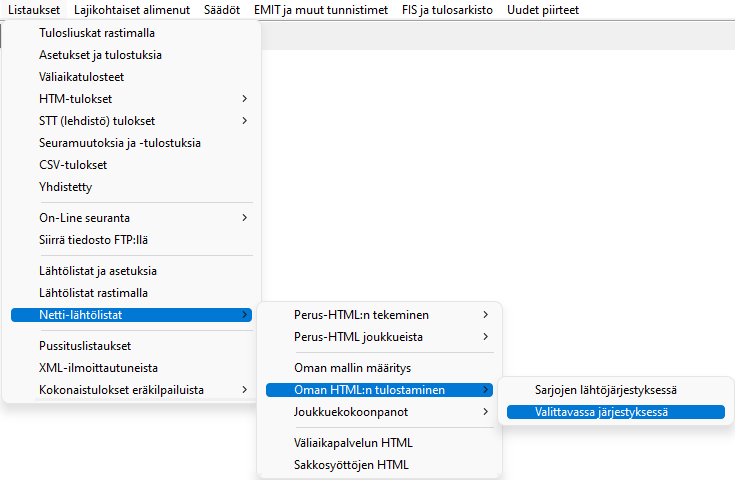The height and width of the screenshot is (480, 735).
Task: Click Siirrä tiedosto FTP:llä
Action: 93,240
